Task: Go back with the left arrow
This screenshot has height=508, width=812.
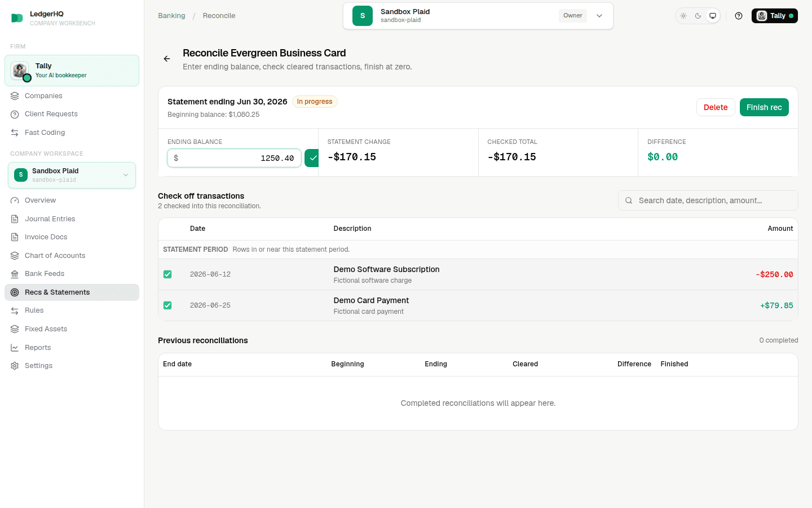Action: (167, 59)
